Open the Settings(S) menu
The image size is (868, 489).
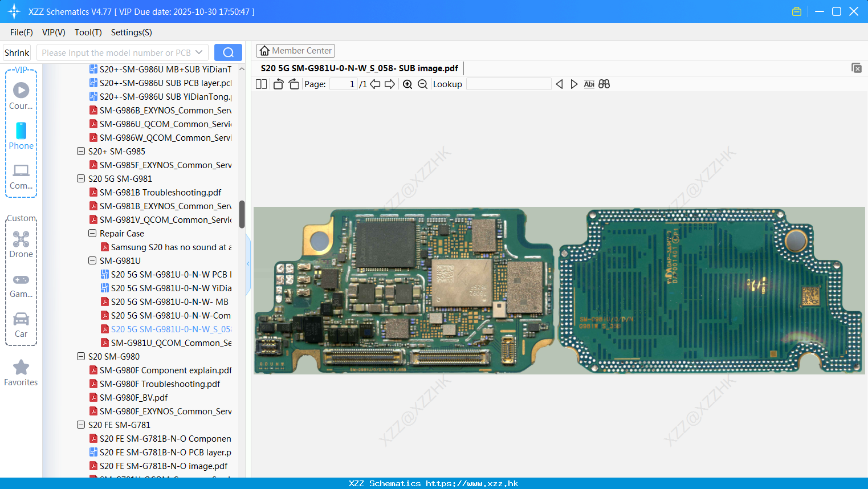(x=132, y=32)
